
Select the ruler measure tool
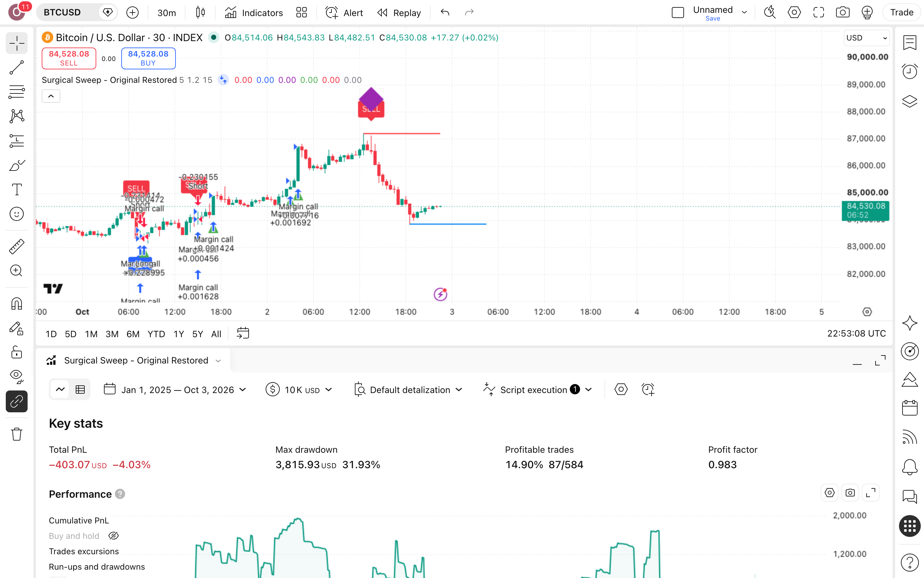point(16,247)
